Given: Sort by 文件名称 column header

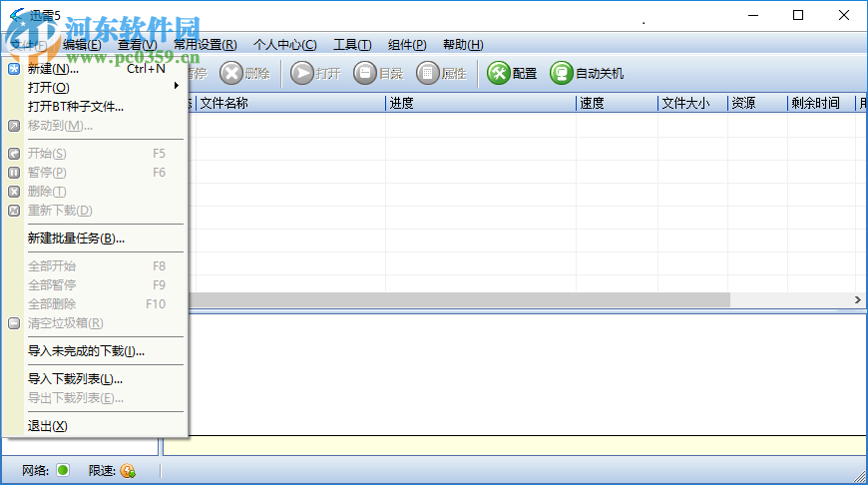Looking at the screenshot, I should 290,103.
